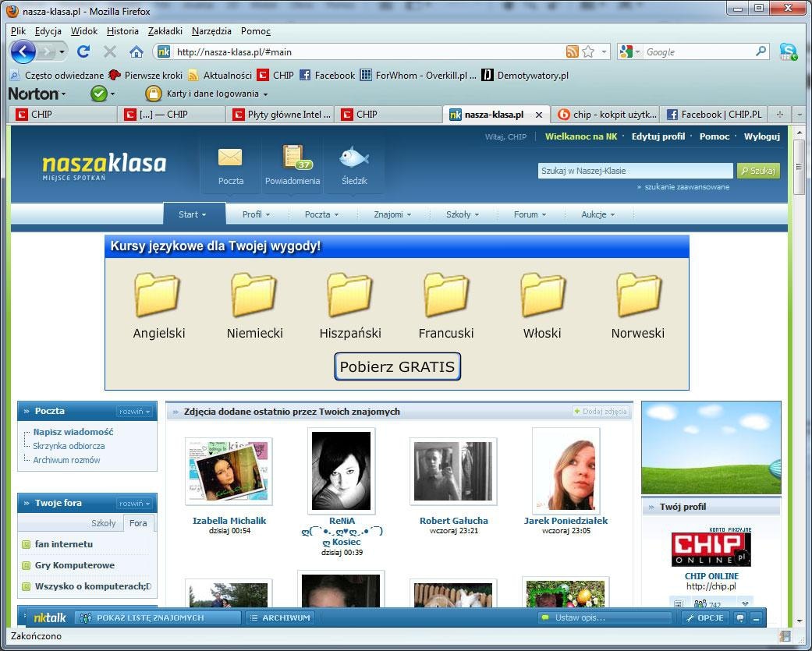Click the stop loading X icon
This screenshot has height=651, width=812.
click(x=109, y=51)
